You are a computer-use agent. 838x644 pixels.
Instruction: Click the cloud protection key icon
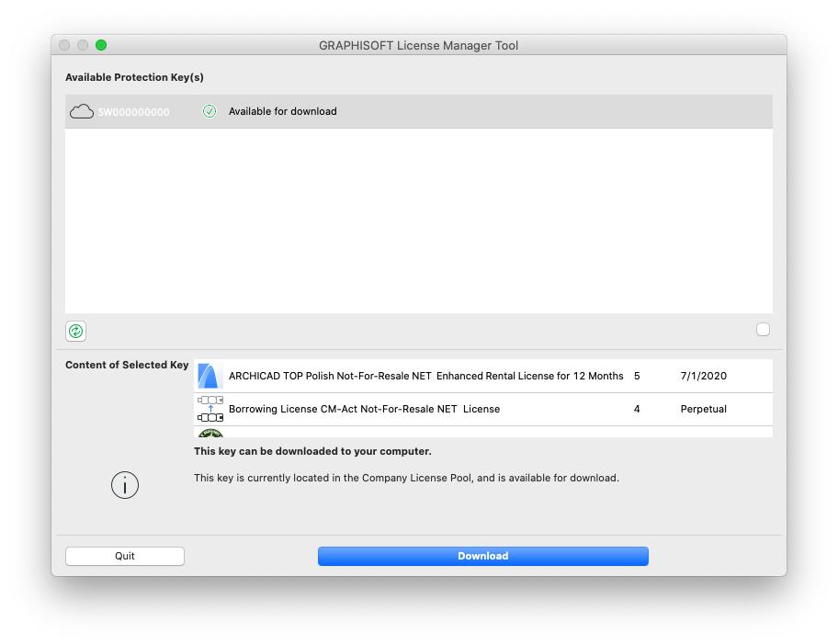point(82,111)
